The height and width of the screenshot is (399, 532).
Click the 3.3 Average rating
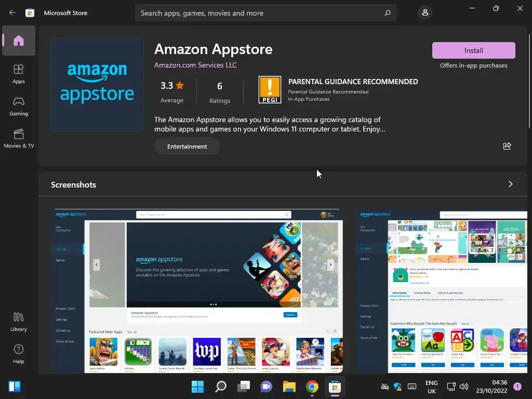point(172,91)
